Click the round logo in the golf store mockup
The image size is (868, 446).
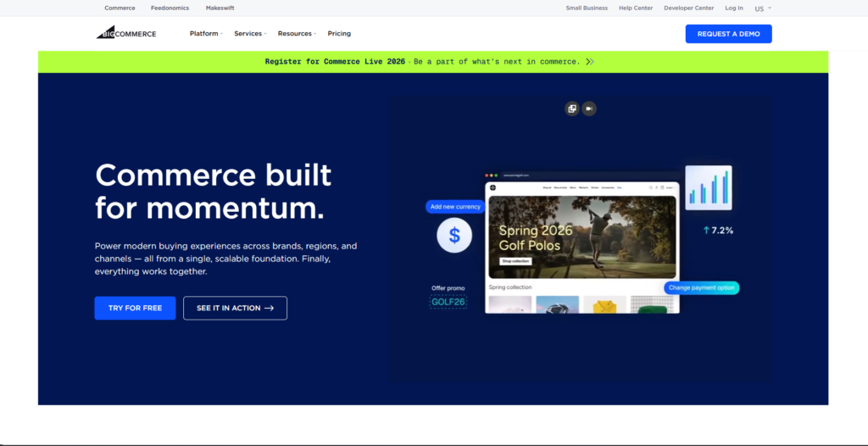tap(492, 187)
